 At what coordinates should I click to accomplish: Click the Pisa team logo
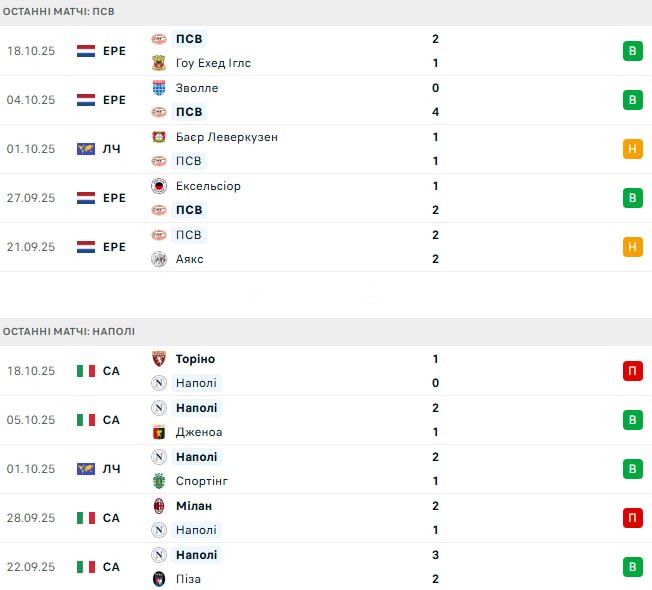159,579
